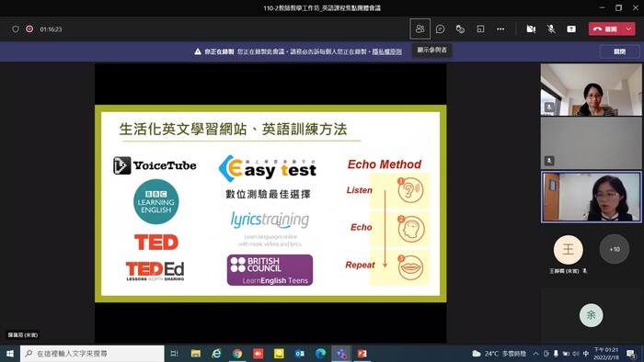Open the meeting chat conversation
This screenshot has width=644, height=362.
[441, 29]
